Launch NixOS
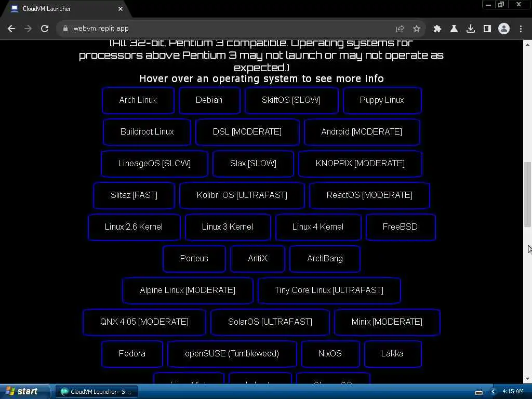Viewport: 532px width, 399px height. [330, 354]
